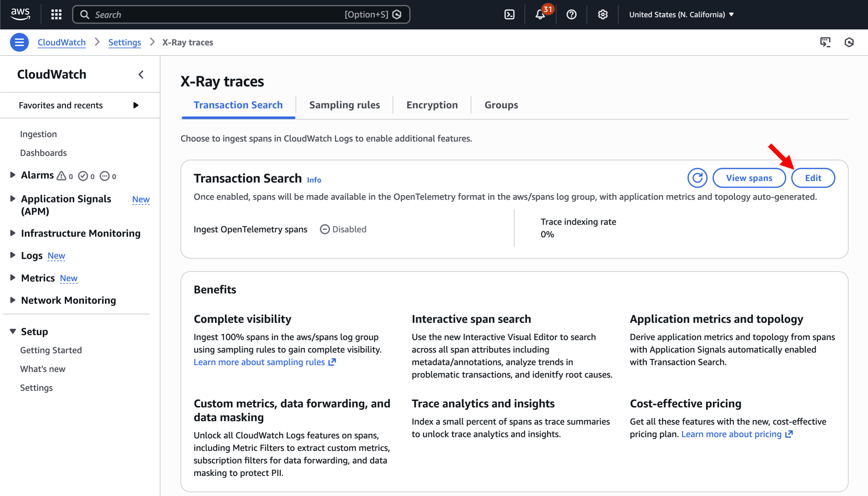Toggle the blue hamburger navigation menu

coord(19,42)
